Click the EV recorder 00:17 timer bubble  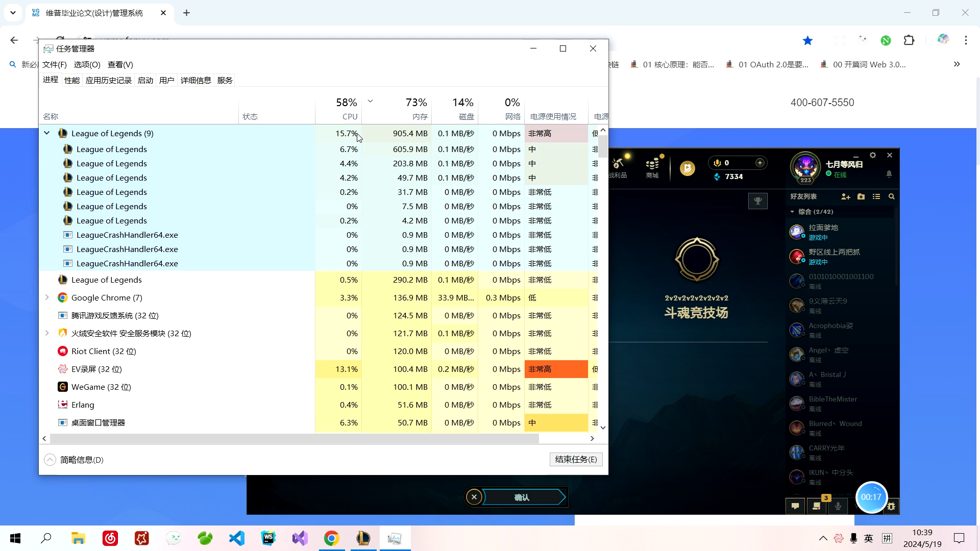(871, 497)
